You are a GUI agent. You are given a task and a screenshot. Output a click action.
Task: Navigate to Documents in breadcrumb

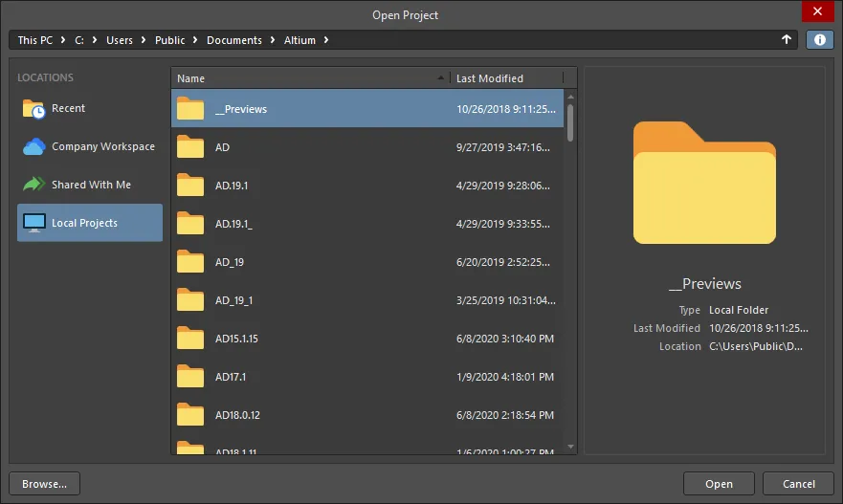click(x=234, y=40)
